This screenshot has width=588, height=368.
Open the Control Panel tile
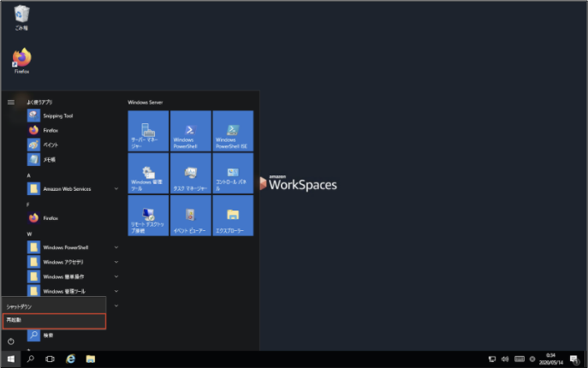click(x=233, y=174)
